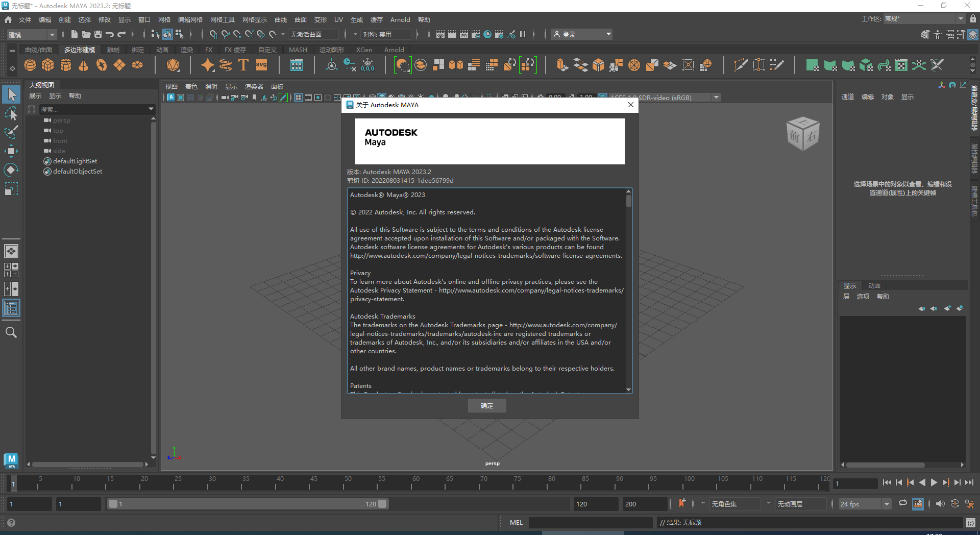The height and width of the screenshot is (535, 980).
Task: Toggle audio mute speaker icon
Action: coord(940,504)
